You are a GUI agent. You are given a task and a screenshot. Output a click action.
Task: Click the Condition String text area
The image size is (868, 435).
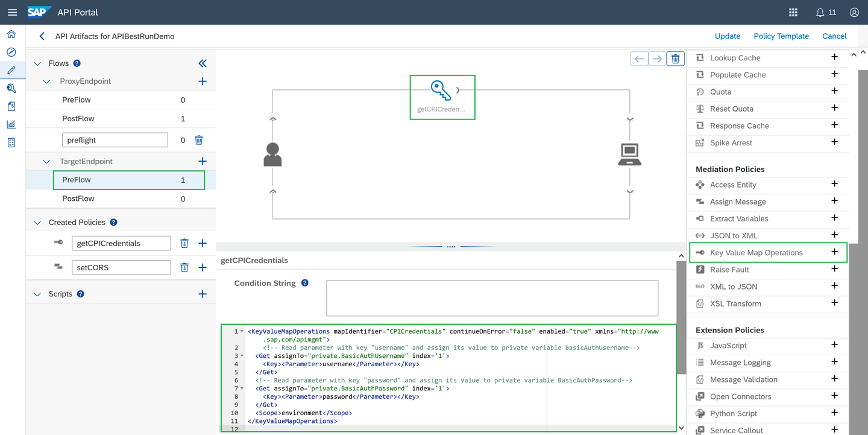coord(492,297)
